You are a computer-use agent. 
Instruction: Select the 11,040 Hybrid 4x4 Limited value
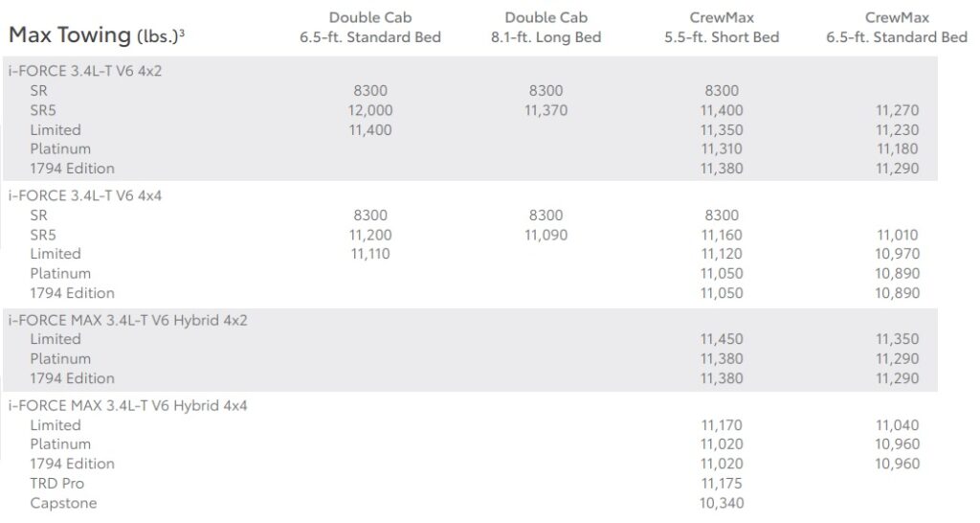[x=897, y=425]
